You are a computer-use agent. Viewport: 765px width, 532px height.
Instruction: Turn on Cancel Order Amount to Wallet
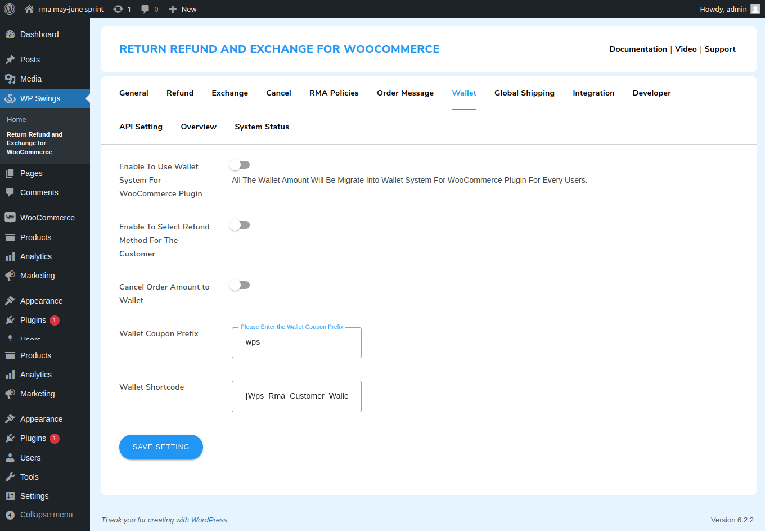pyautogui.click(x=240, y=285)
